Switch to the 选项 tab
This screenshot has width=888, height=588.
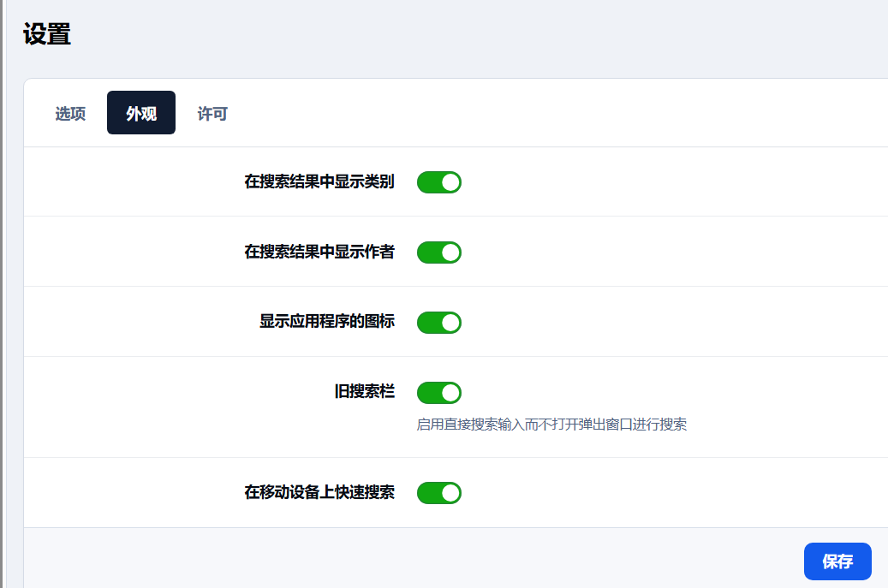(70, 114)
